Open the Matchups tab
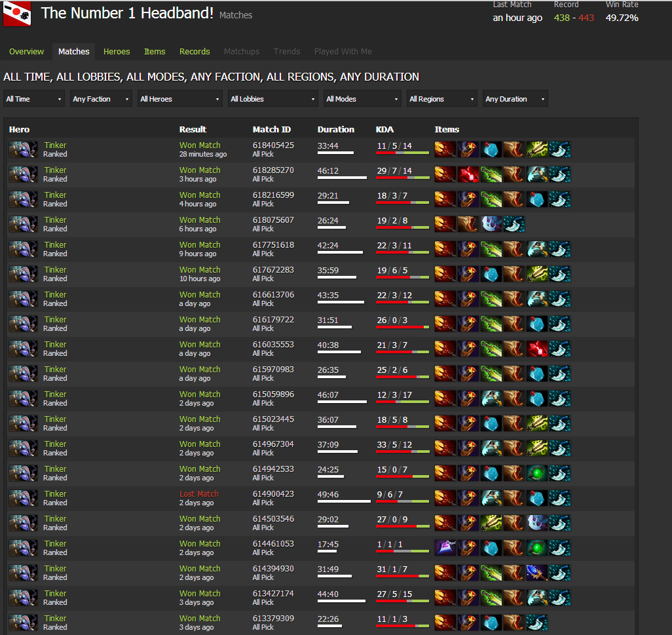Image resolution: width=672 pixels, height=635 pixels. 242,52
